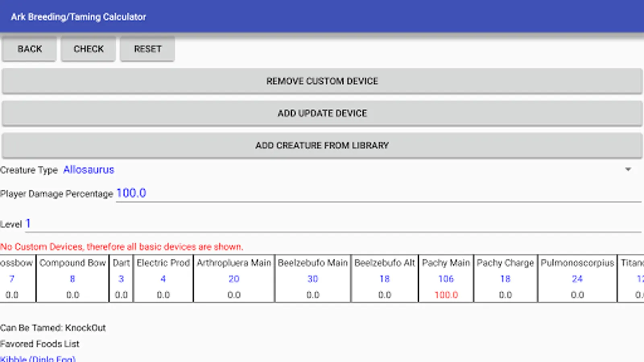The height and width of the screenshot is (362, 644).
Task: Select the Dart column header
Action: (121, 263)
